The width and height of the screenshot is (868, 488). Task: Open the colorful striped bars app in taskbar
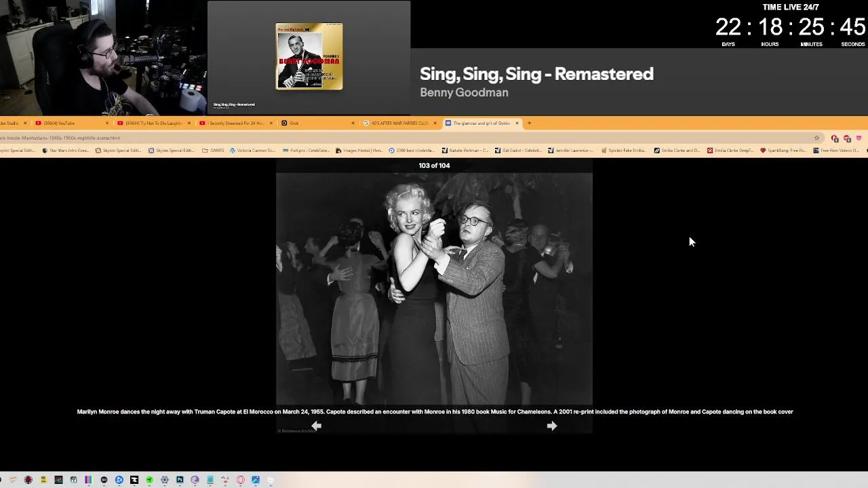[x=88, y=480]
